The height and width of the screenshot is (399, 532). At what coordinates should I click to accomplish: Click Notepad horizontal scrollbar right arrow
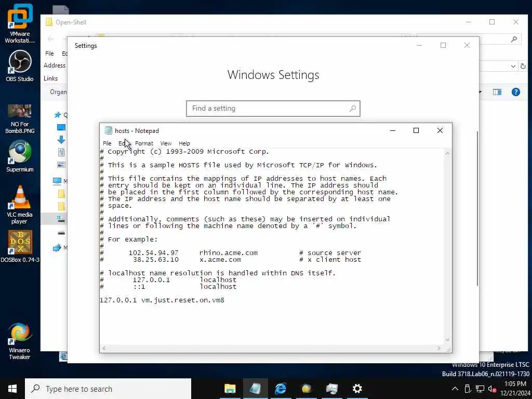439,349
